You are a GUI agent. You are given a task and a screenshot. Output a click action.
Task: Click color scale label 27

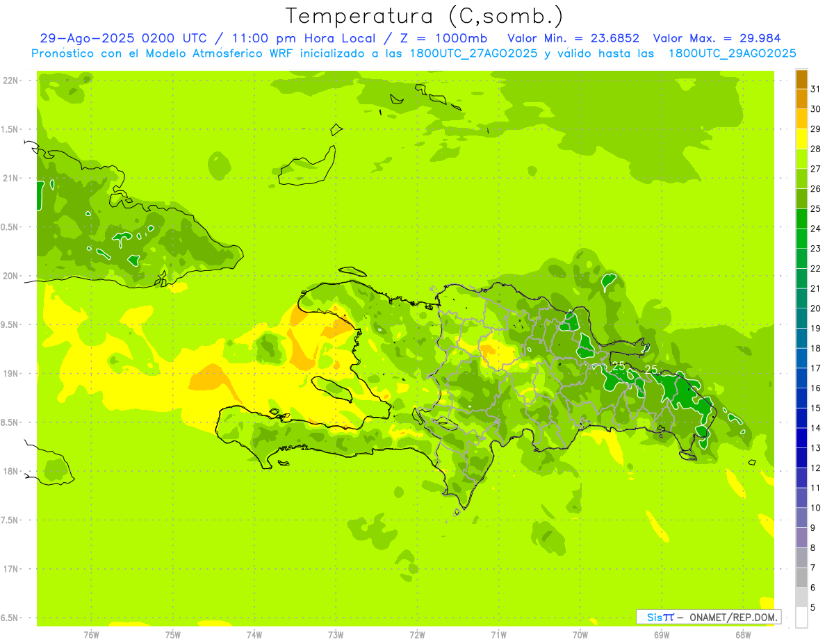(x=816, y=169)
